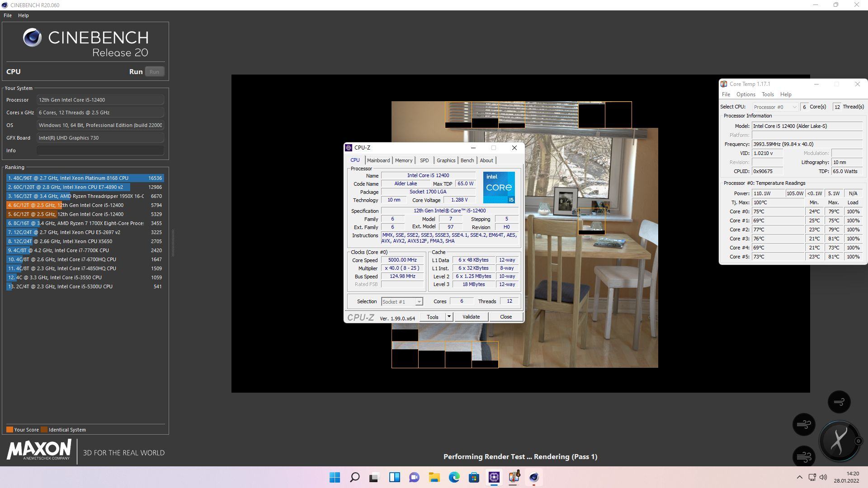The image size is (868, 488).
Task: Click the CPU Run button in Cinebench
Action: point(154,72)
